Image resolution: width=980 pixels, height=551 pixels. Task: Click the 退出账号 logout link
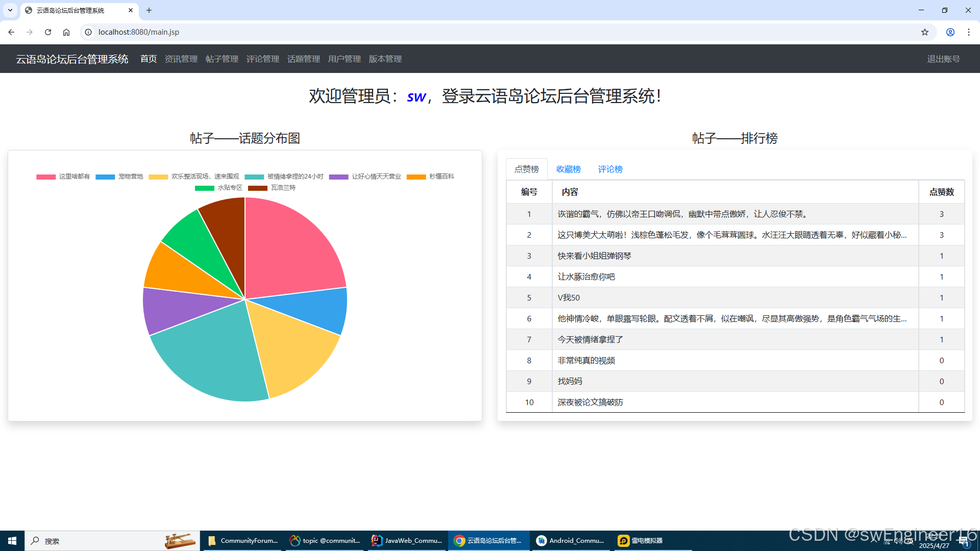(x=943, y=59)
